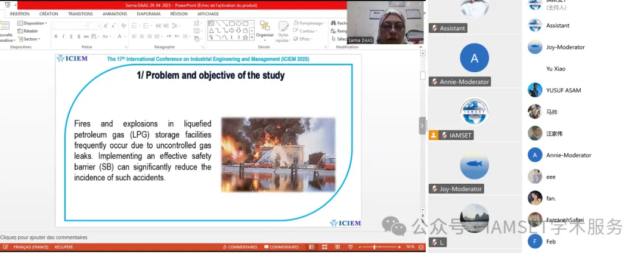The width and height of the screenshot is (644, 253).
Task: Select the down arrow shape in gallery
Action: [239, 31]
